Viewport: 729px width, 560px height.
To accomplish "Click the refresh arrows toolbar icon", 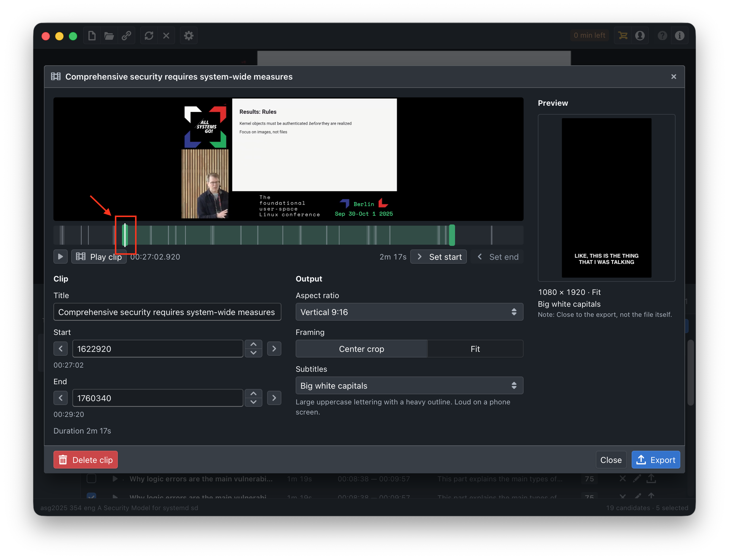I will [x=149, y=36].
